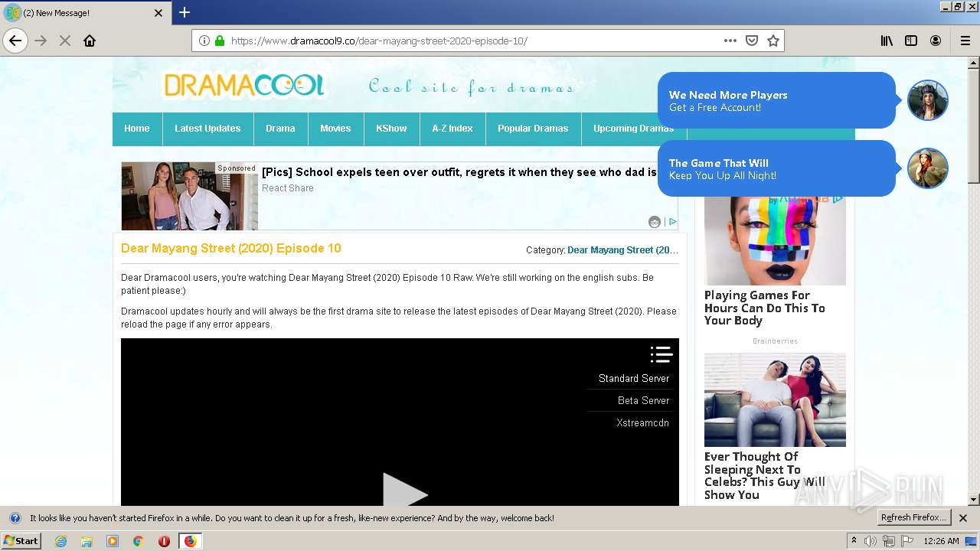
Task: Go to Movies section
Action: point(335,129)
